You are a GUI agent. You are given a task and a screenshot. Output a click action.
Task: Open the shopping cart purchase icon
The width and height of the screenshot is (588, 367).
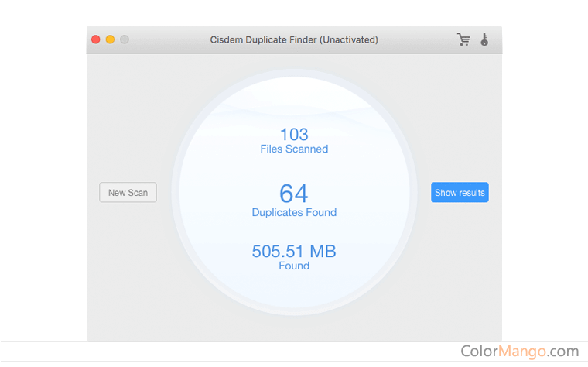[x=463, y=39]
